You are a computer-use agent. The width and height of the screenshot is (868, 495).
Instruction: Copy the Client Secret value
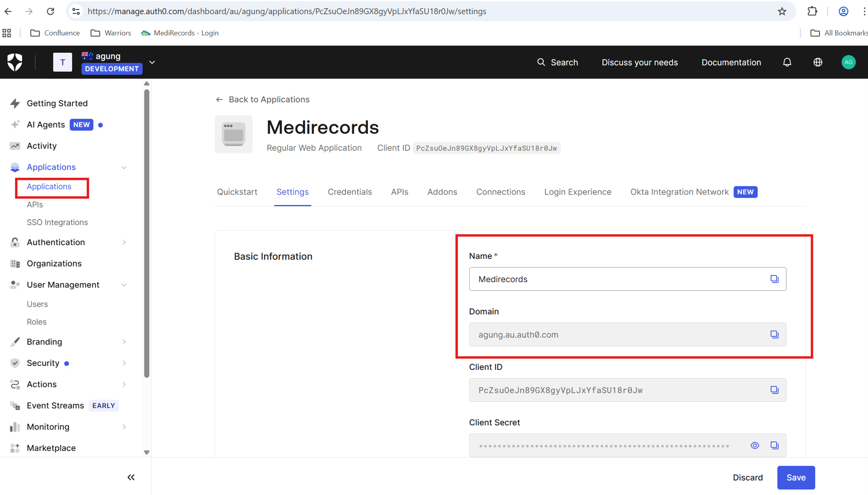click(x=774, y=446)
